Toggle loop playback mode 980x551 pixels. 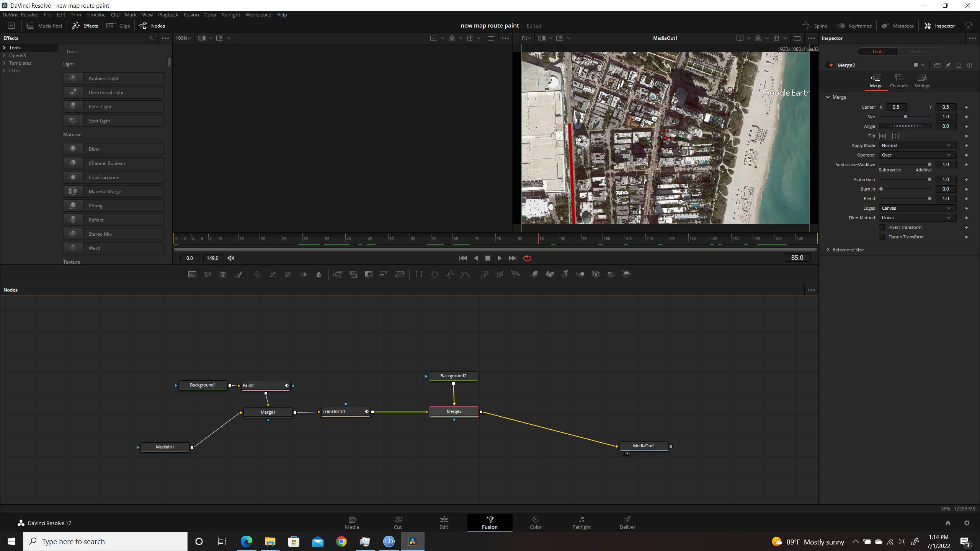coord(527,258)
